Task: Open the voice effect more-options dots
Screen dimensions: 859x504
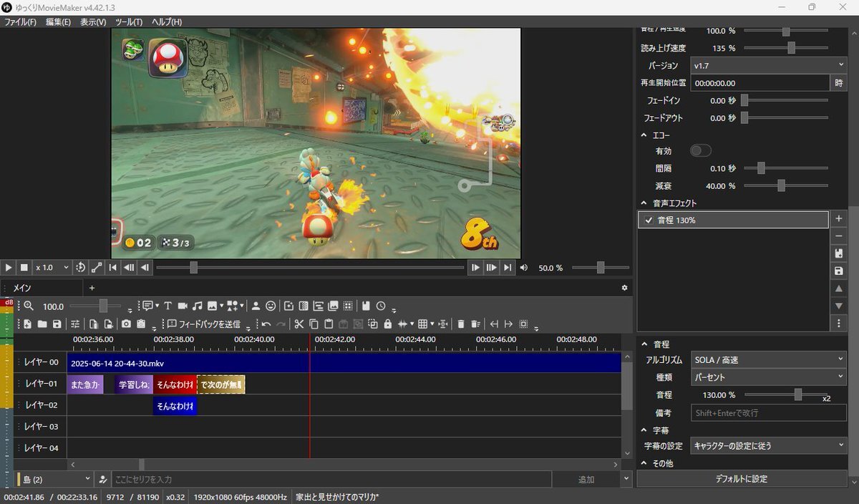Action: tap(839, 324)
